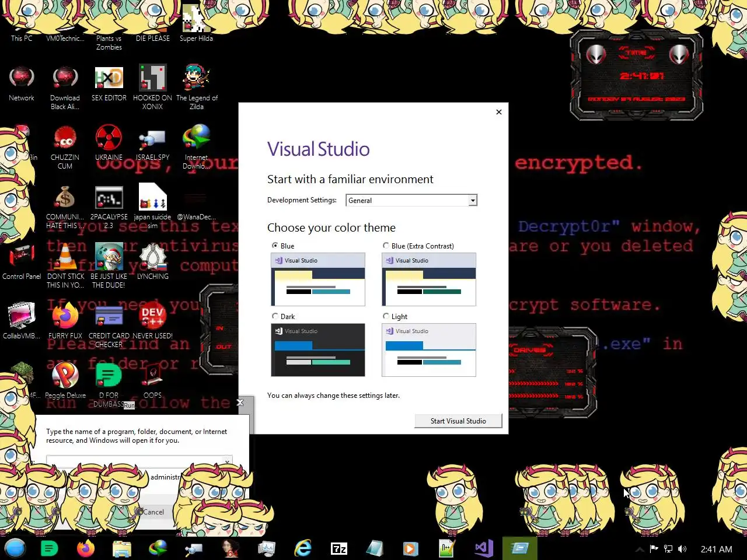Open the LYNCHING desktop icon
This screenshot has height=560, width=747.
pyautogui.click(x=152, y=262)
